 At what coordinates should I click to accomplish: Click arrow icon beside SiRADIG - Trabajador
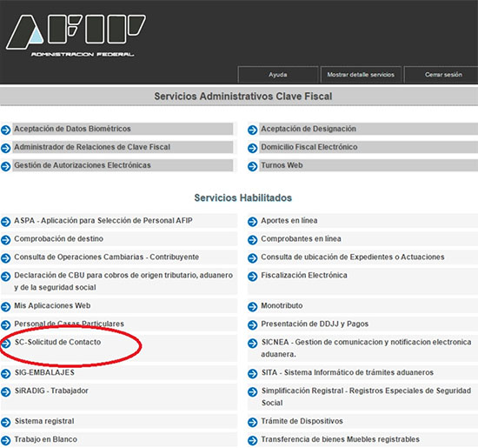[x=5, y=391]
